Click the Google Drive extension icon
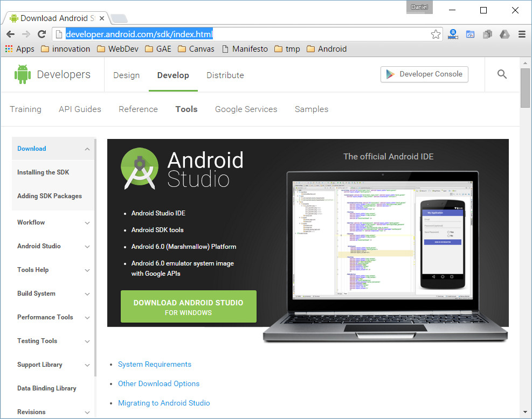 click(505, 34)
